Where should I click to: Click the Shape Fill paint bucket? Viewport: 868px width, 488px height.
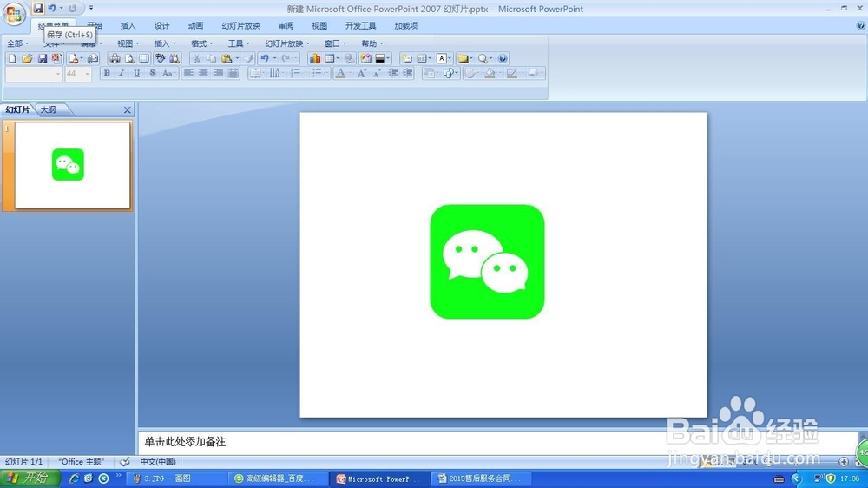(x=490, y=73)
